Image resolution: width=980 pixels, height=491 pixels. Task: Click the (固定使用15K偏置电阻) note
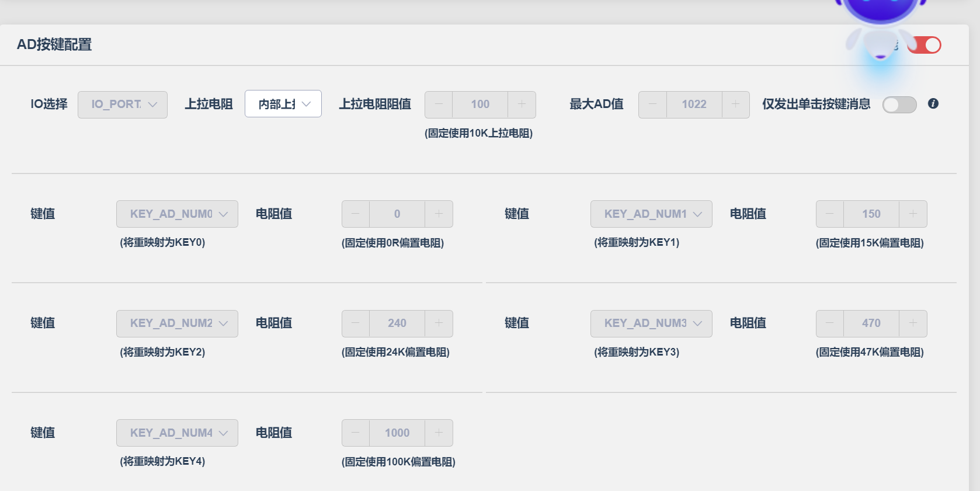click(x=870, y=243)
